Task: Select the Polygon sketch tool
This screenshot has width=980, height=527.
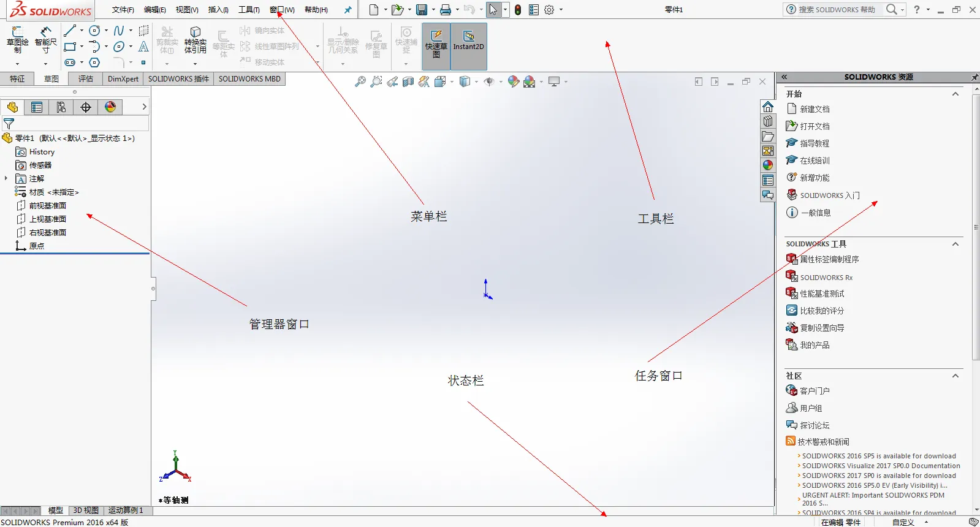Action: [94, 63]
